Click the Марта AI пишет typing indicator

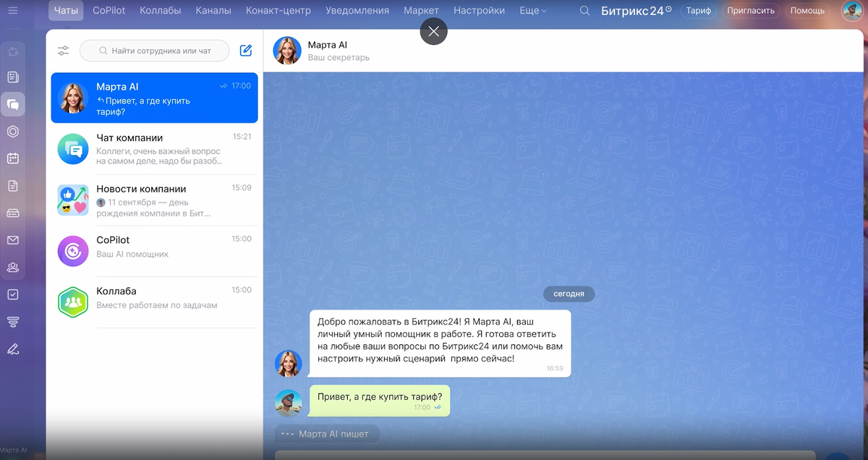(x=326, y=434)
